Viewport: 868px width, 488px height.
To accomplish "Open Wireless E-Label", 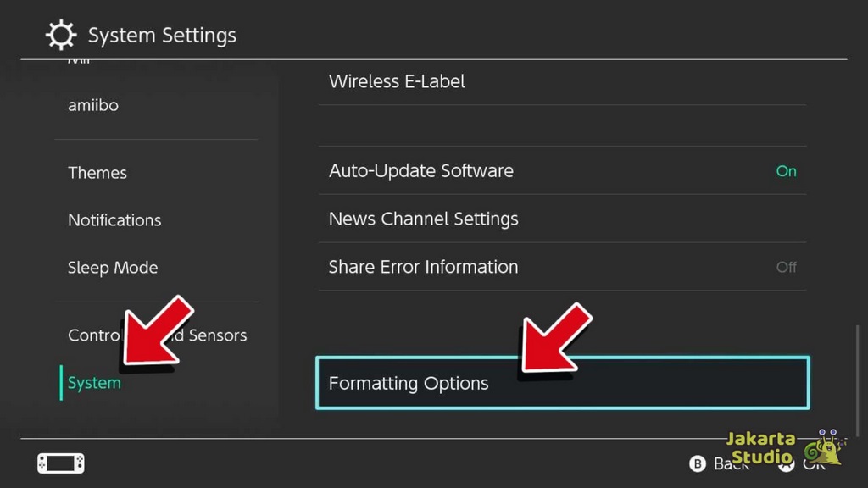I will click(x=397, y=82).
